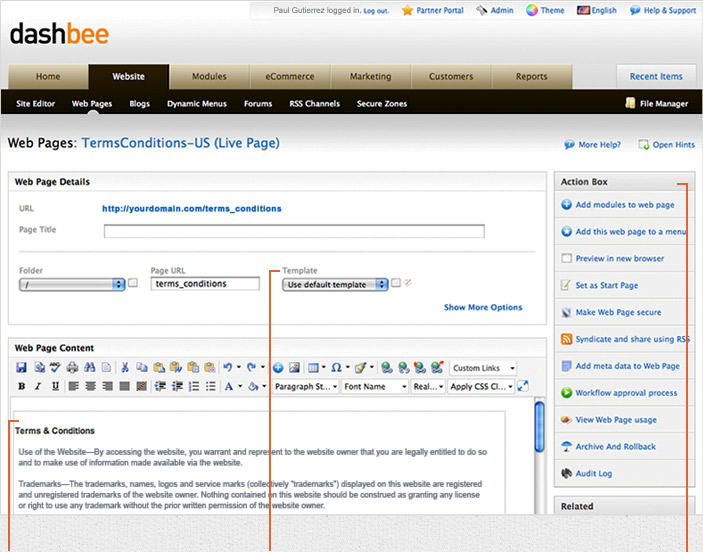
Task: Click the Undo arrow icon
Action: tap(228, 367)
